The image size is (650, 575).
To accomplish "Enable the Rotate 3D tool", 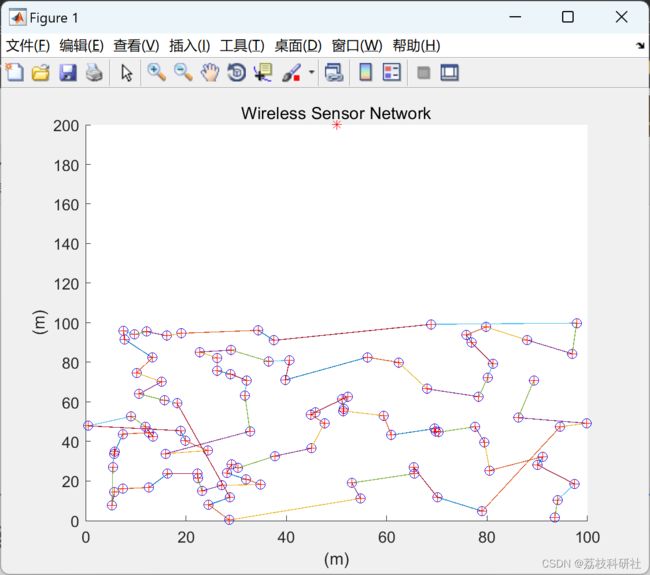I will pos(237,73).
